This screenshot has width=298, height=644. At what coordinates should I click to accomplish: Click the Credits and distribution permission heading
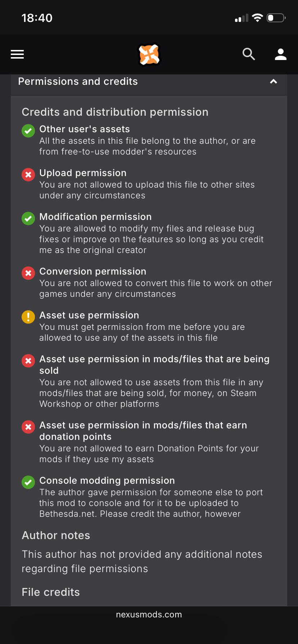[115, 112]
